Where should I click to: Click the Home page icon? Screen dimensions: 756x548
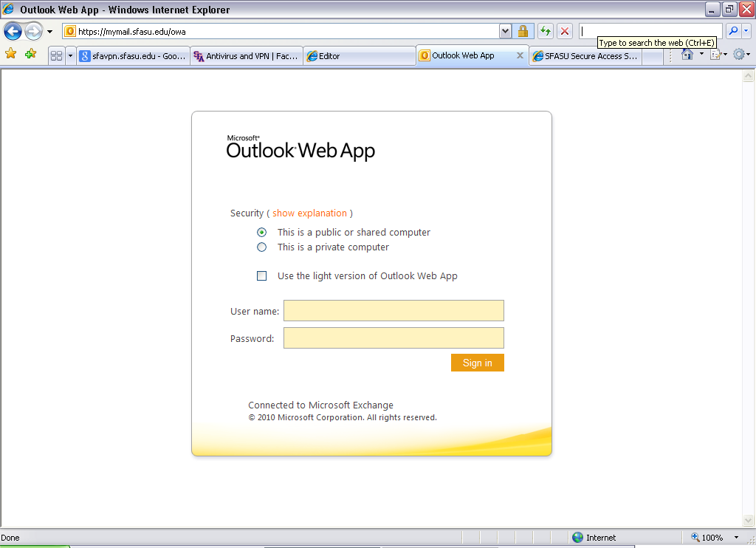click(x=687, y=54)
